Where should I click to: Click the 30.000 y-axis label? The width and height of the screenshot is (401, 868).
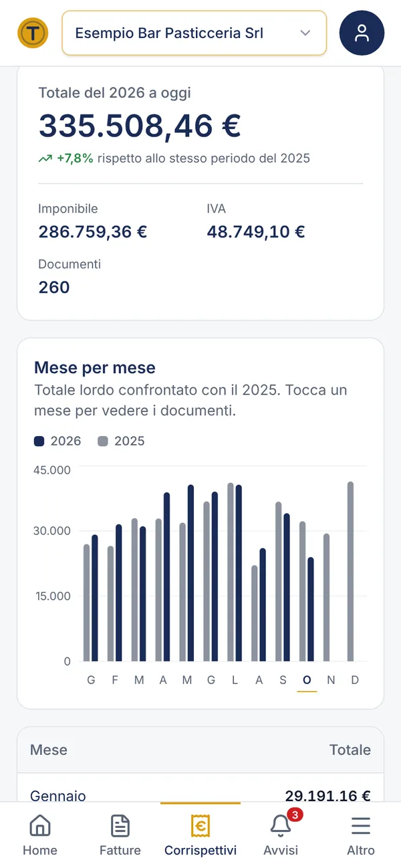(x=52, y=531)
